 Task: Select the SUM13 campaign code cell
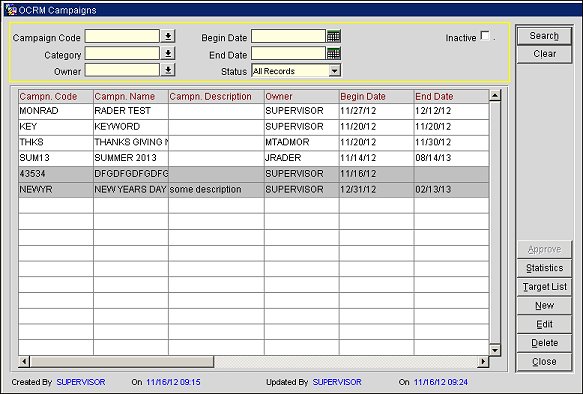pyautogui.click(x=56, y=158)
